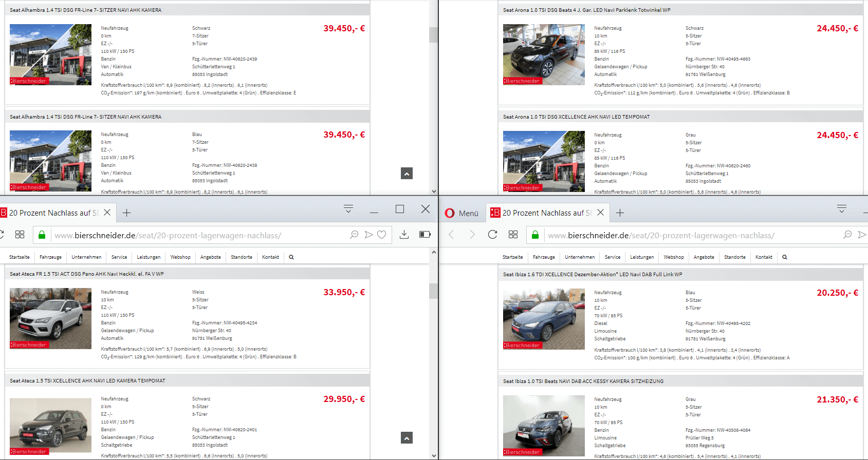Open the tab menu icon in the Seat Ibiza window
Screen dimensions: 868x460
tap(842, 209)
